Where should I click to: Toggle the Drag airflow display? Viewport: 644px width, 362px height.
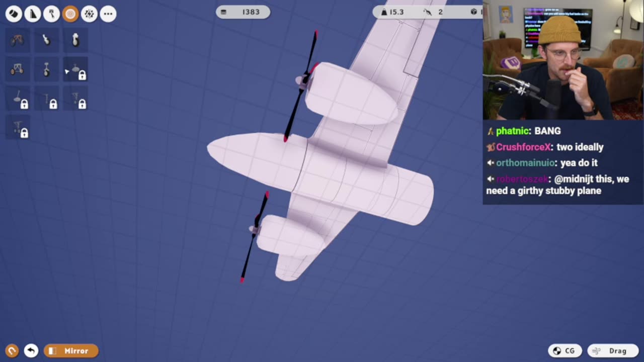tap(612, 351)
